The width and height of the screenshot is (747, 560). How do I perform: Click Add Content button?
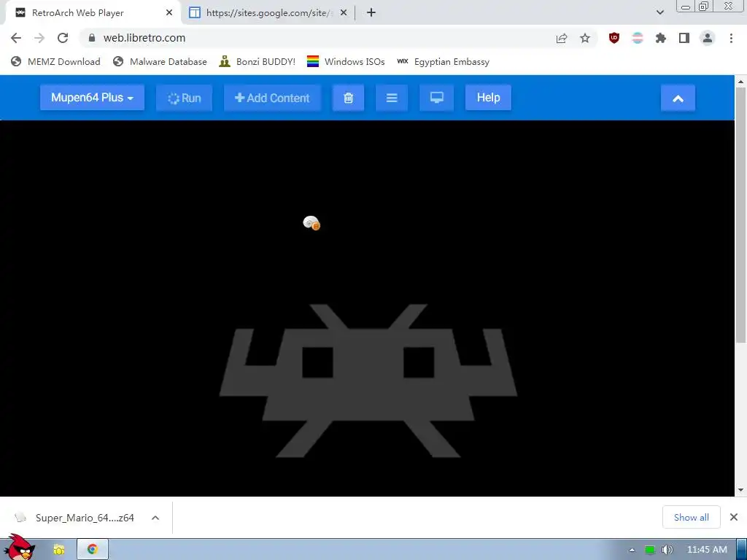(x=273, y=98)
